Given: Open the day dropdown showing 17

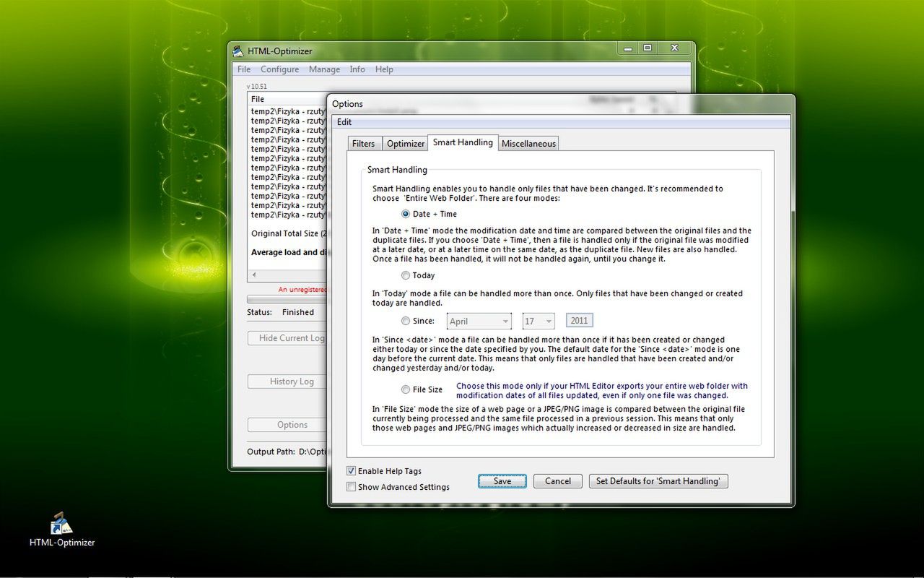Looking at the screenshot, I should coord(538,321).
